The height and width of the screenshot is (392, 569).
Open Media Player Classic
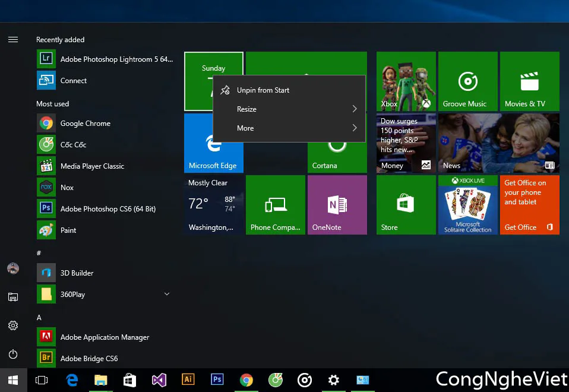105,166
